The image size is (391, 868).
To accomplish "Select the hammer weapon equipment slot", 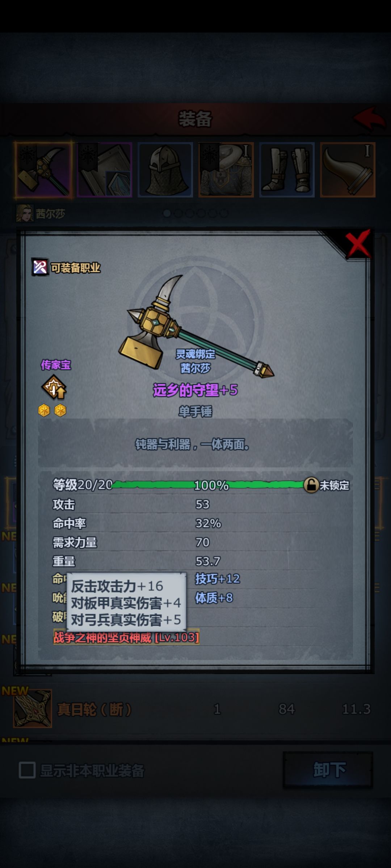I will click(x=43, y=170).
